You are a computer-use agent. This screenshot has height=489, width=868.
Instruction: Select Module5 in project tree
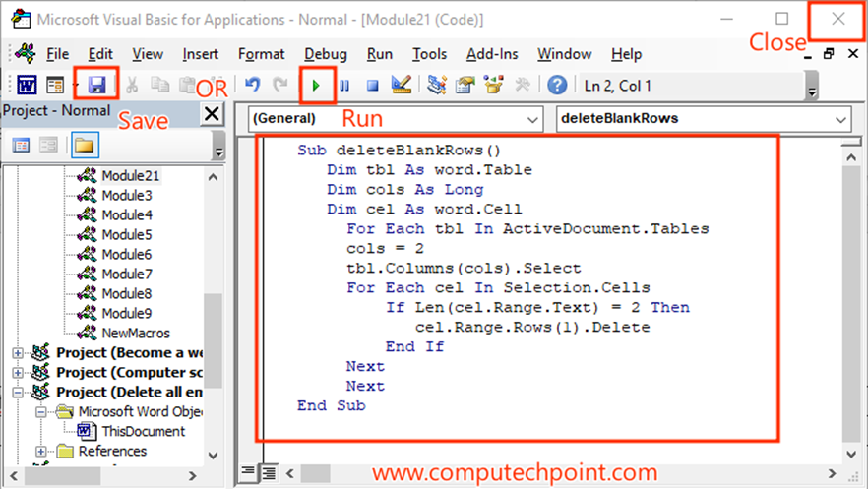coord(127,235)
